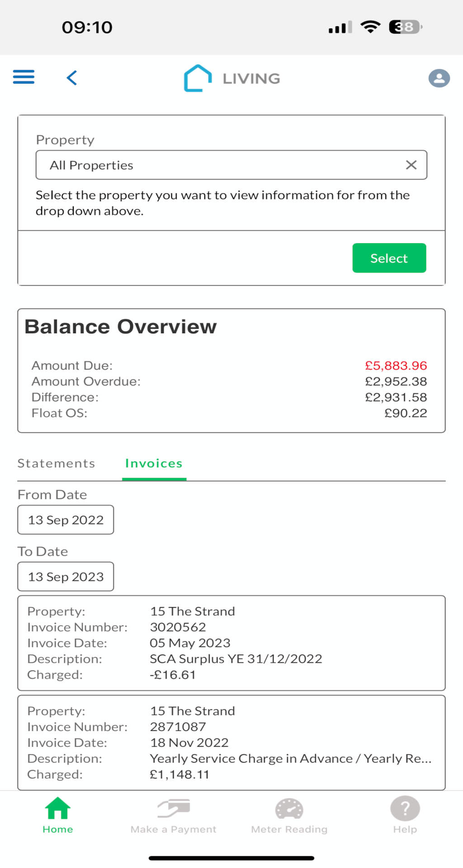This screenshot has height=868, width=463.
Task: Select the Invoices tab
Action: tap(154, 463)
